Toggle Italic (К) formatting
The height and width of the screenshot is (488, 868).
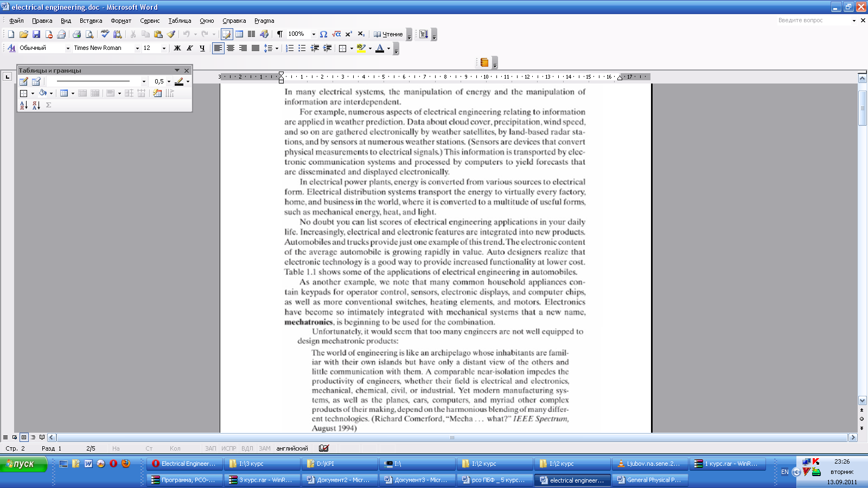point(189,48)
